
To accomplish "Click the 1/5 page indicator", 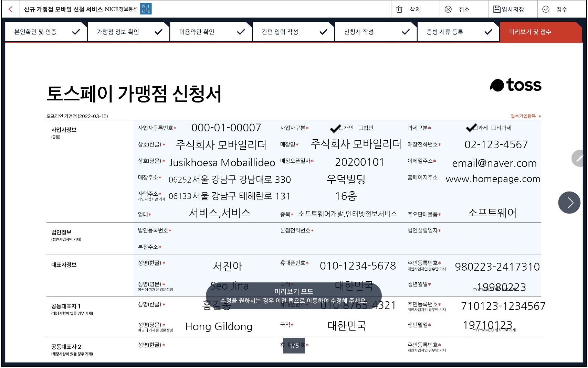I will coord(294,346).
